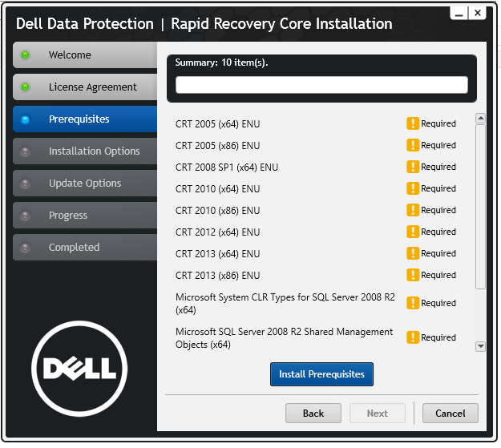Click warning icon for System CLR Types row

click(x=413, y=303)
